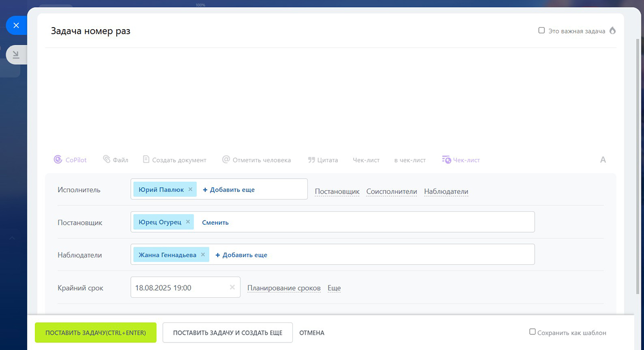Image resolution: width=644 pixels, height=350 pixels.
Task: Mark as important task checkbox
Action: pos(542,31)
